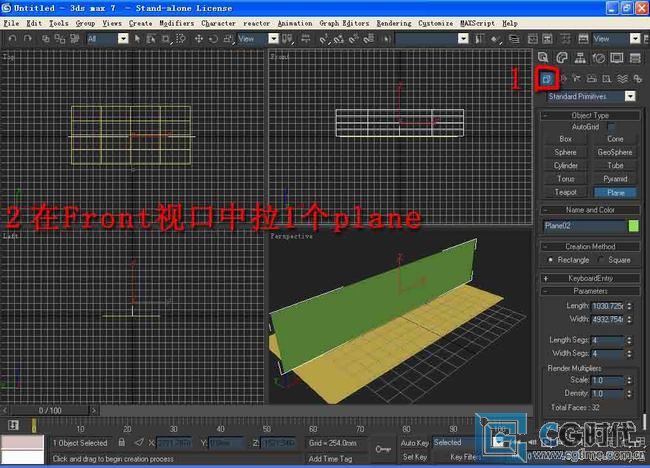Image resolution: width=650 pixels, height=468 pixels.
Task: Toggle the Set Key animation mode
Action: [x=415, y=457]
